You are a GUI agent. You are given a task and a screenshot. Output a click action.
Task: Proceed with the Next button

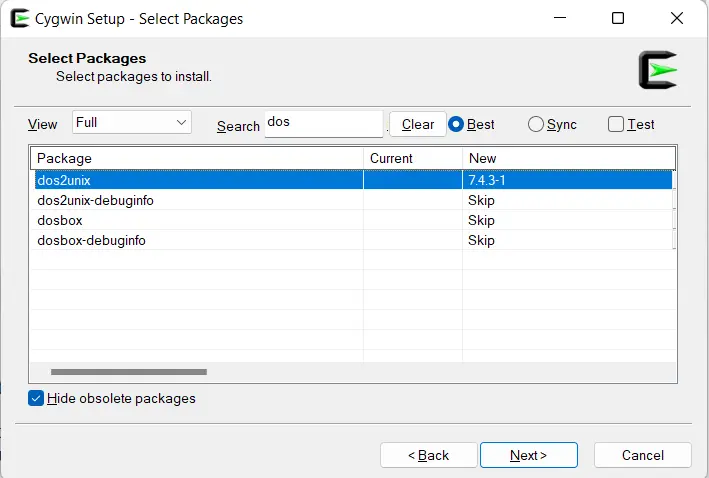tap(529, 455)
